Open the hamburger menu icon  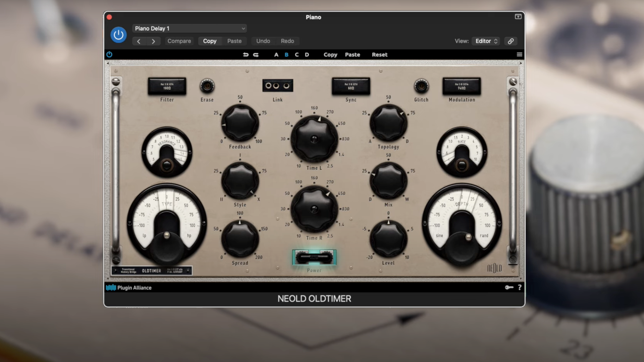tap(519, 55)
